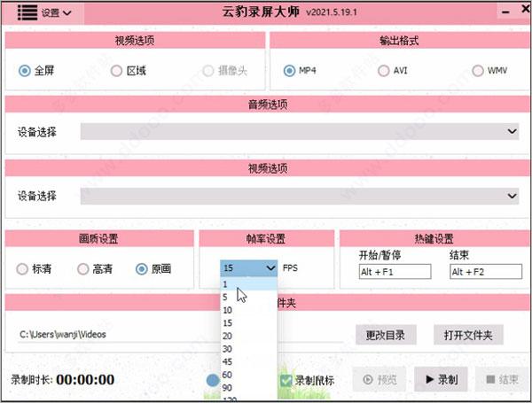This screenshot has height=403, width=532.
Task: Click the 结束 stop button
Action: point(502,379)
